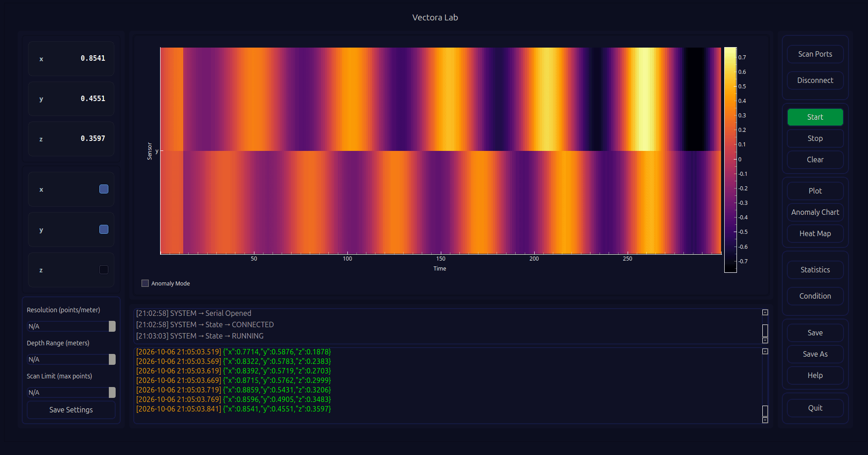Click the data log scroll-down arrow

pos(765,420)
